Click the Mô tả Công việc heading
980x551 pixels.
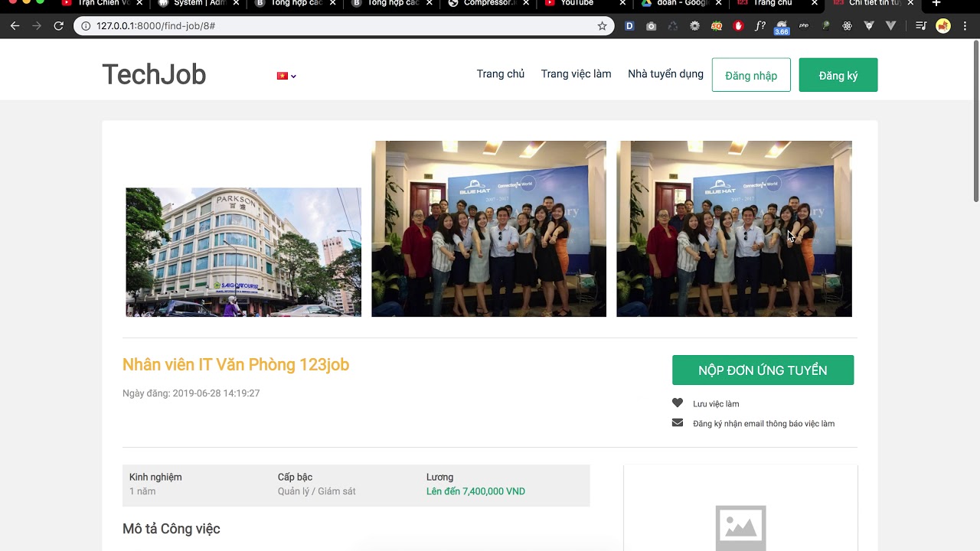(171, 529)
